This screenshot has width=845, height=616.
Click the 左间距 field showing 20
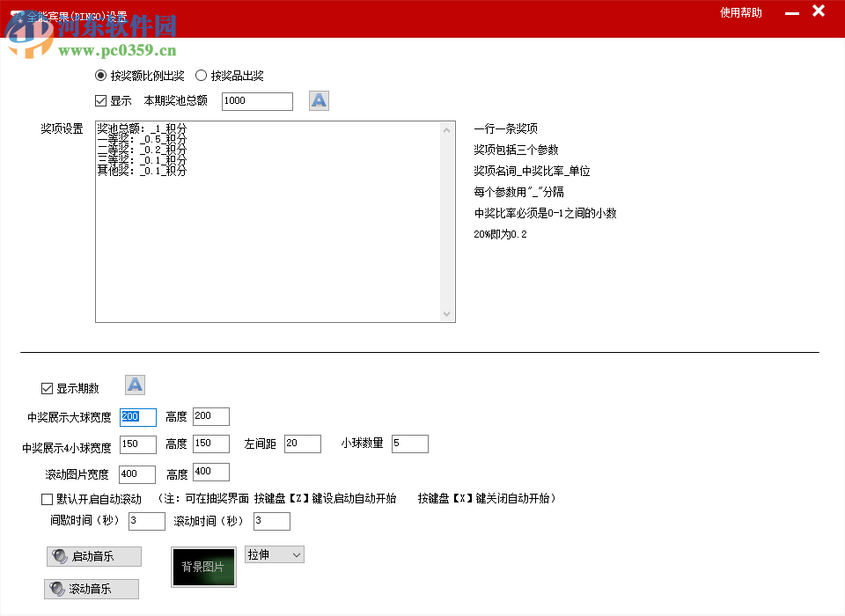(302, 444)
